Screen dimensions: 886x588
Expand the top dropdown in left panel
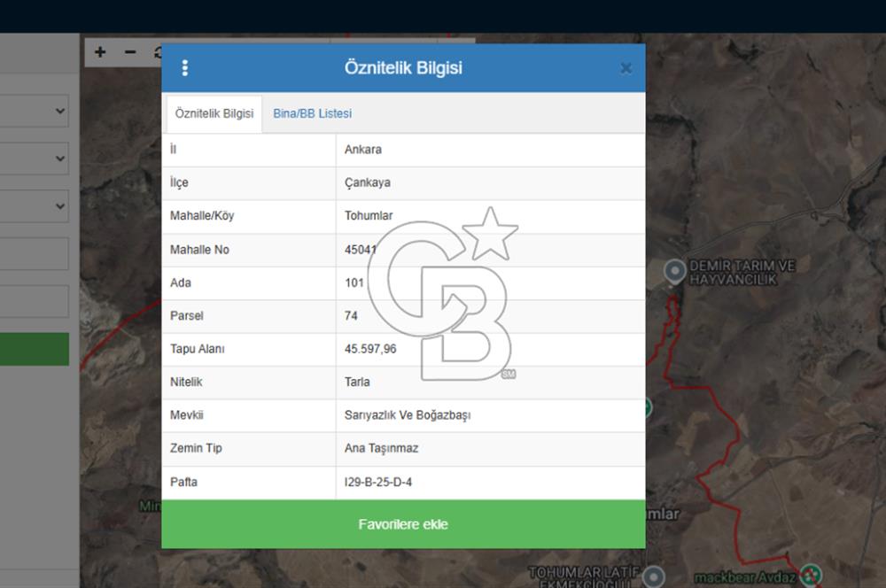tap(34, 112)
